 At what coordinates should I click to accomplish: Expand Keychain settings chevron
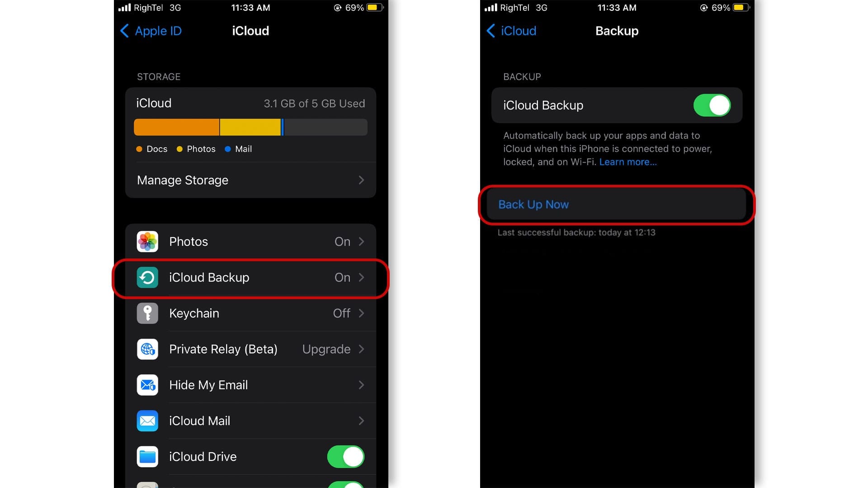tap(362, 313)
